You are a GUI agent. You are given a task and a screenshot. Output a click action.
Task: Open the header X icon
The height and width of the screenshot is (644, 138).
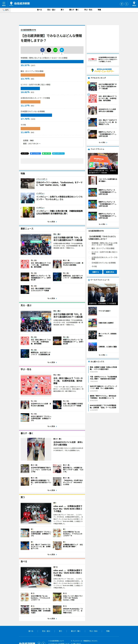pos(126,4)
